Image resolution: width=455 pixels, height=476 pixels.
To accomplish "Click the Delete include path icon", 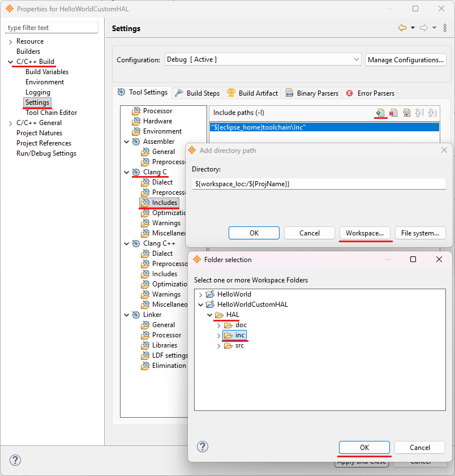I will [x=393, y=113].
